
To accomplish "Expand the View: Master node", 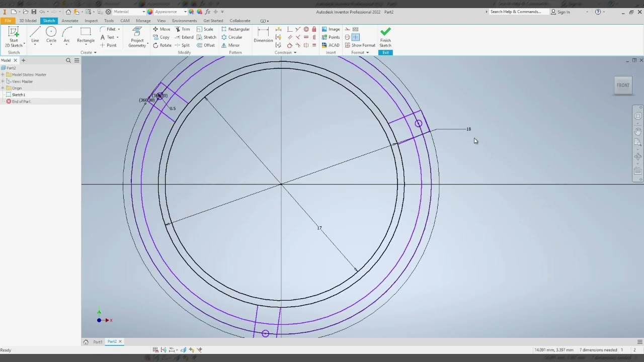I will [x=3, y=81].
